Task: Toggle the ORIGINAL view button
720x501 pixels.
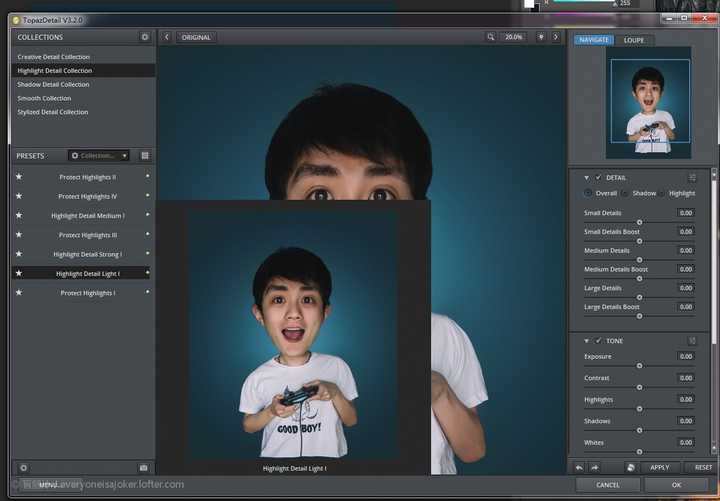Action: pyautogui.click(x=196, y=37)
